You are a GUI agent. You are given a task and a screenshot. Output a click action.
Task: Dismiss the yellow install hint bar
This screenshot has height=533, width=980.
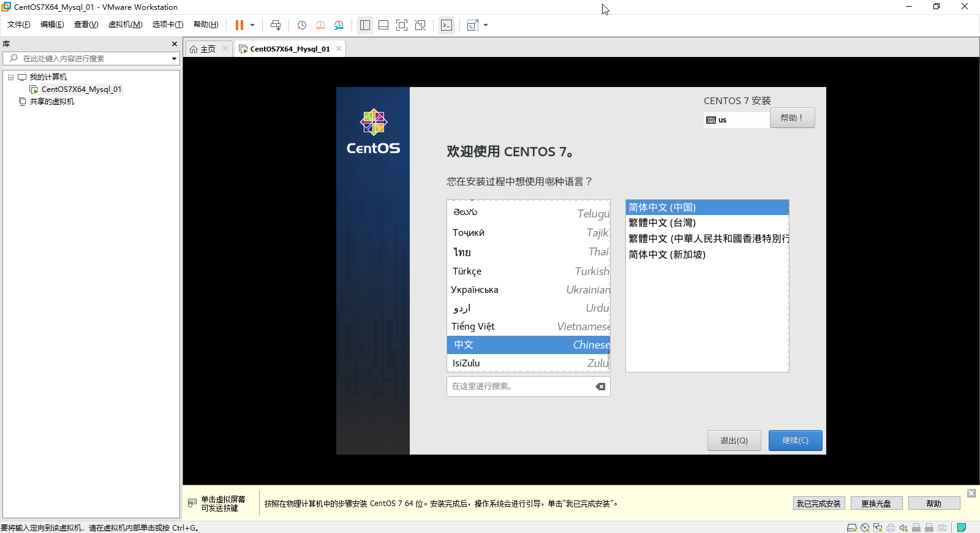971,493
